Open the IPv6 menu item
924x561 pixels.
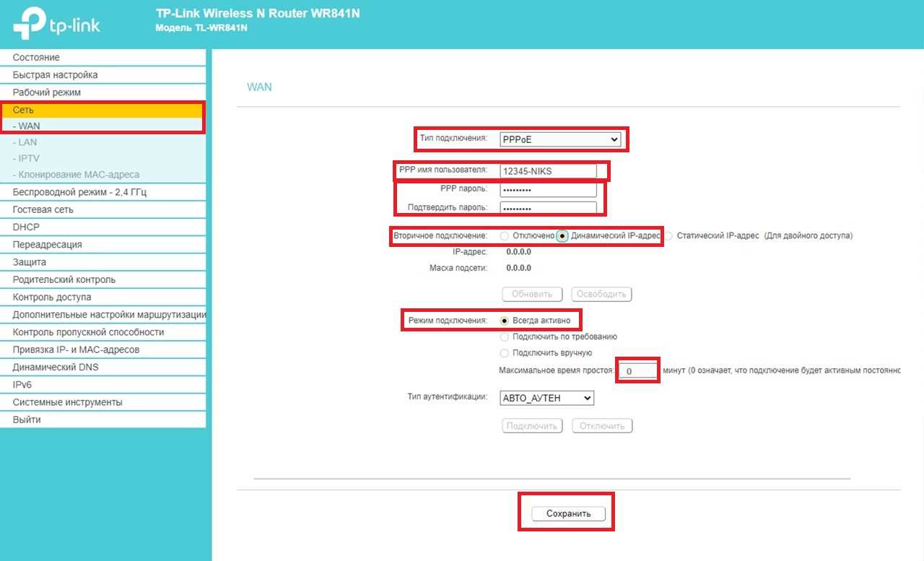[103, 385]
